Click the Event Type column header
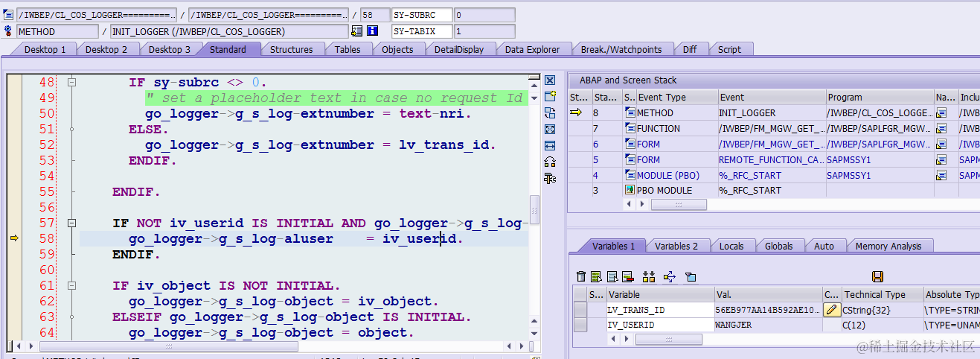This screenshot has height=359, width=980. (676, 97)
